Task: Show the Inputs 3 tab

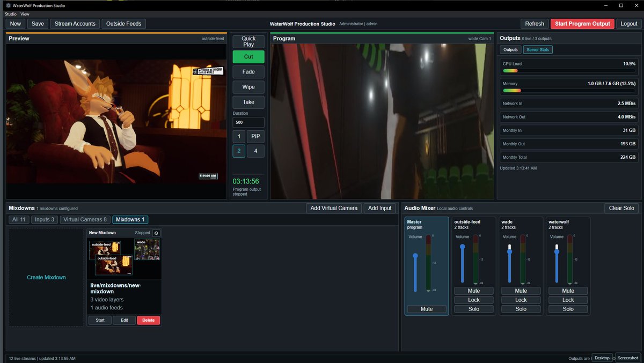Action: coord(45,219)
